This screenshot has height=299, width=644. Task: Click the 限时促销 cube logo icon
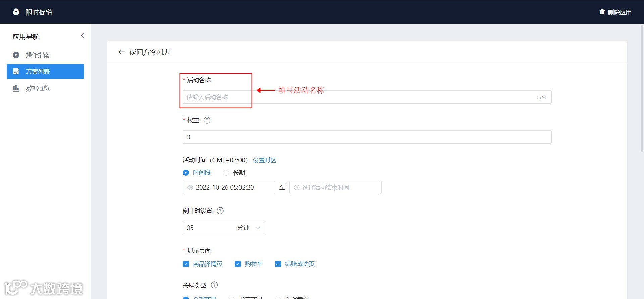(x=16, y=12)
